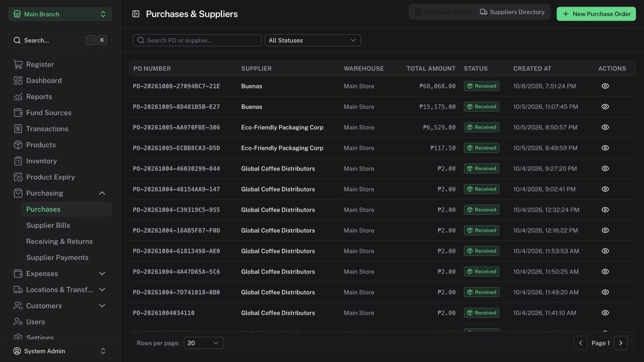Change the rows per page dropdown
644x362 pixels.
point(204,343)
